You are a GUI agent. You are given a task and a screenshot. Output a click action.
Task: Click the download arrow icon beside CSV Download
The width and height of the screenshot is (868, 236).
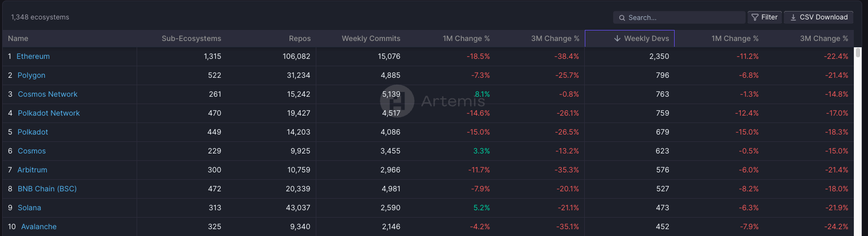click(793, 17)
